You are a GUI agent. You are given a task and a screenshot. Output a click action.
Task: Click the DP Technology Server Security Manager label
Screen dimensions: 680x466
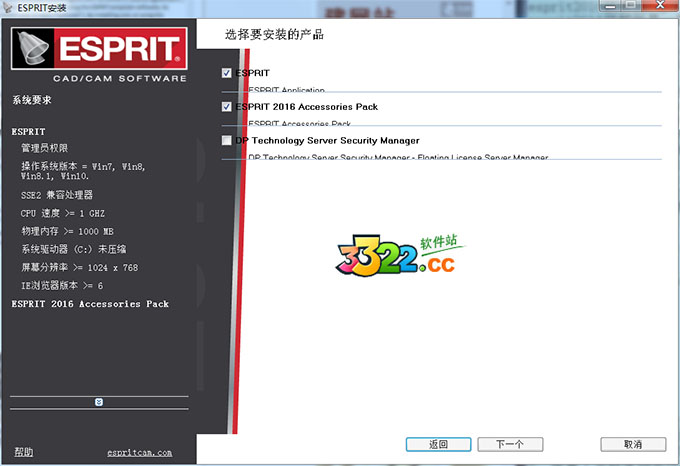(x=327, y=140)
